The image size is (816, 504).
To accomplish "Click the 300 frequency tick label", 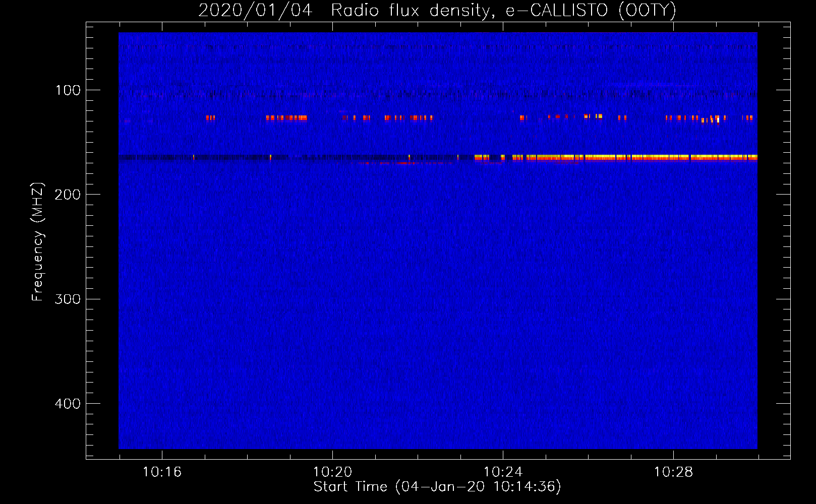I will [68, 299].
